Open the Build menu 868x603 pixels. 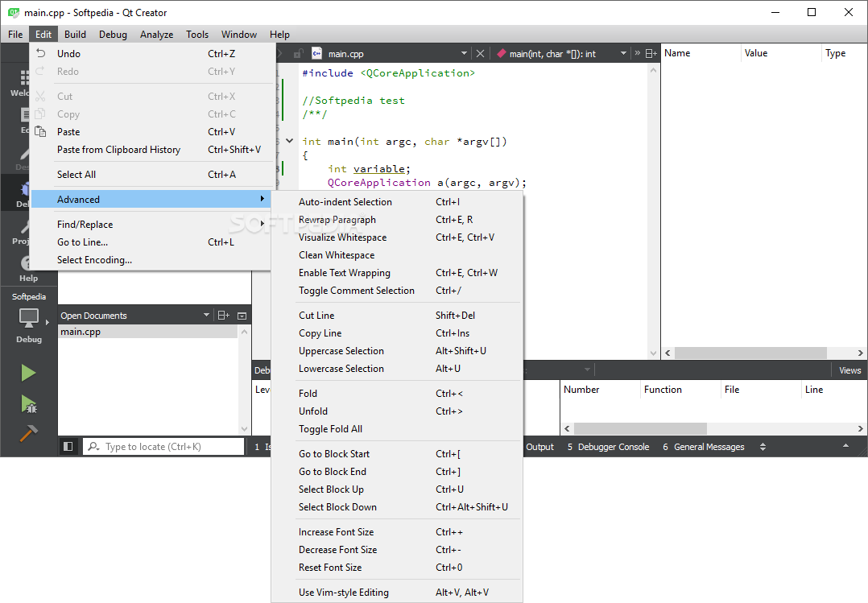click(x=75, y=35)
